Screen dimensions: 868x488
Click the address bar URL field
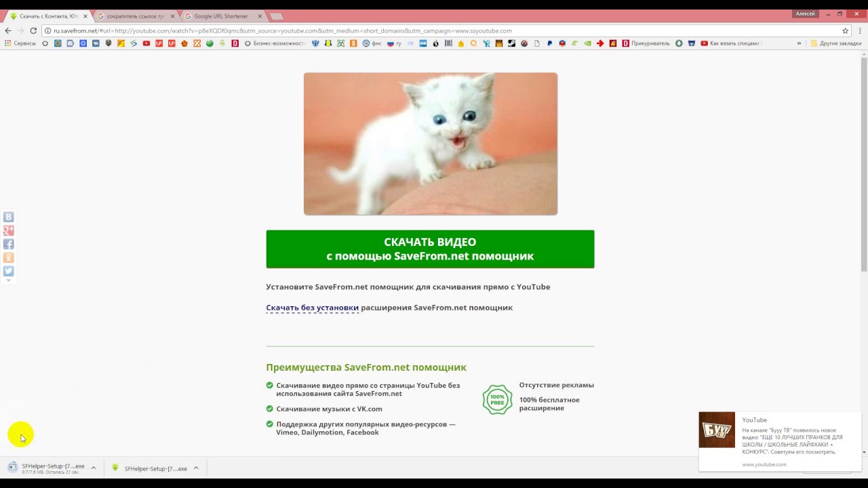441,30
